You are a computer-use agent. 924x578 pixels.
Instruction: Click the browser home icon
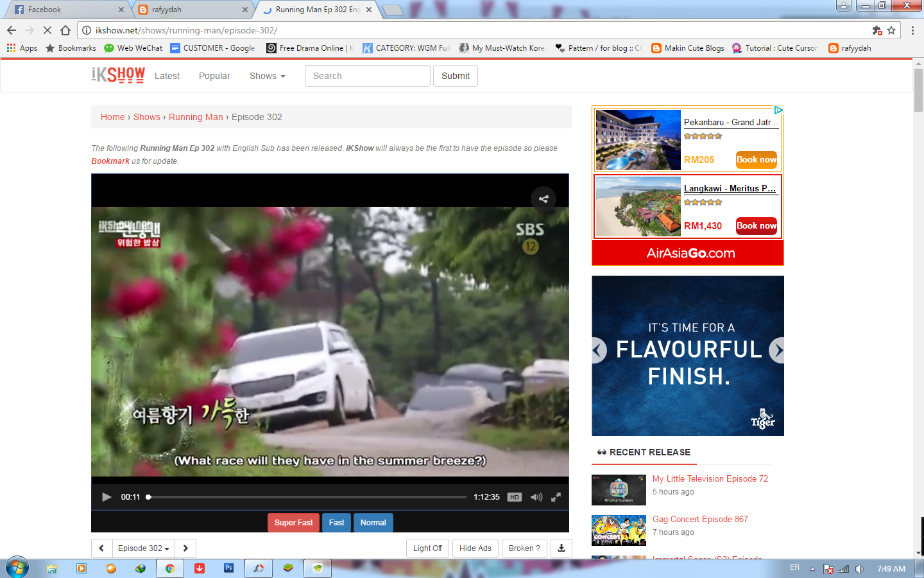pos(65,30)
